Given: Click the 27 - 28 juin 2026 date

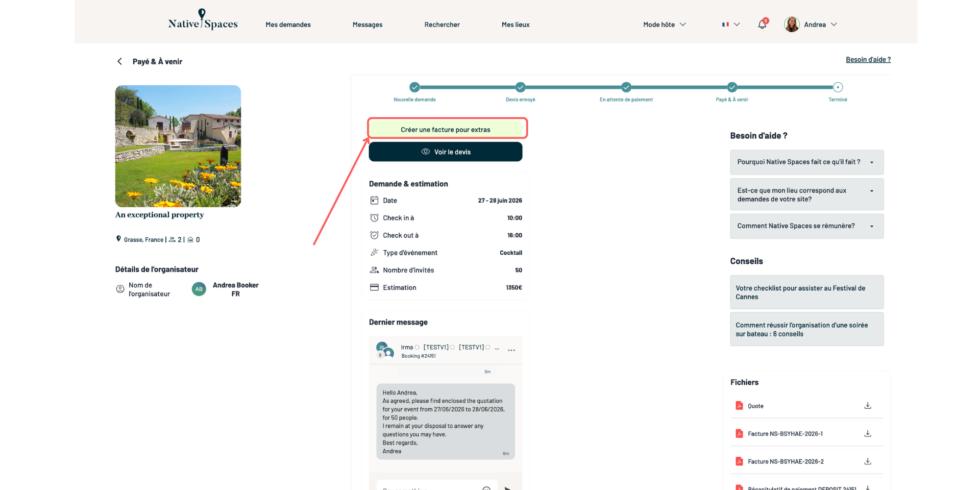Looking at the screenshot, I should pyautogui.click(x=500, y=200).
